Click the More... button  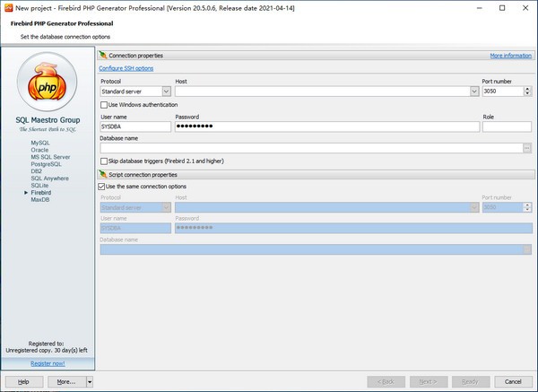coord(67,382)
